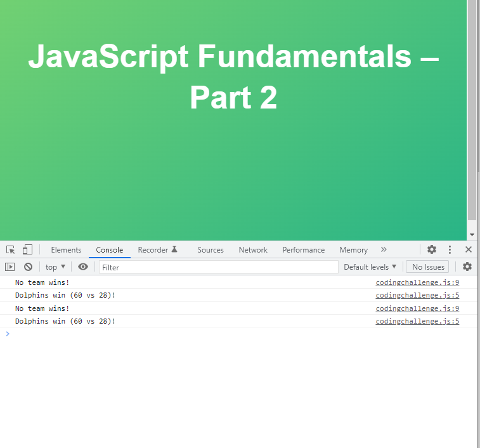Viewport: 480px width, 448px height.
Task: Open DevTools settings gear in tab bar
Action: coord(432,249)
